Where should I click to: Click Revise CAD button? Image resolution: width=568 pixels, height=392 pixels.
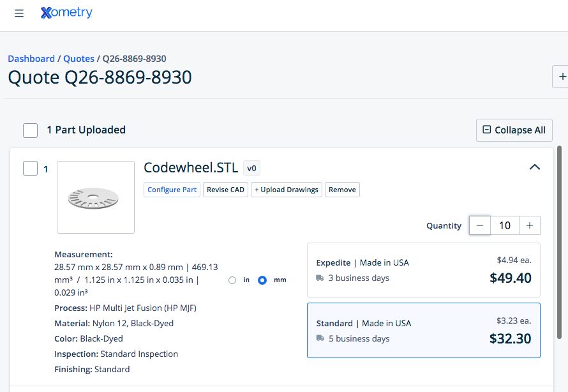pos(226,190)
